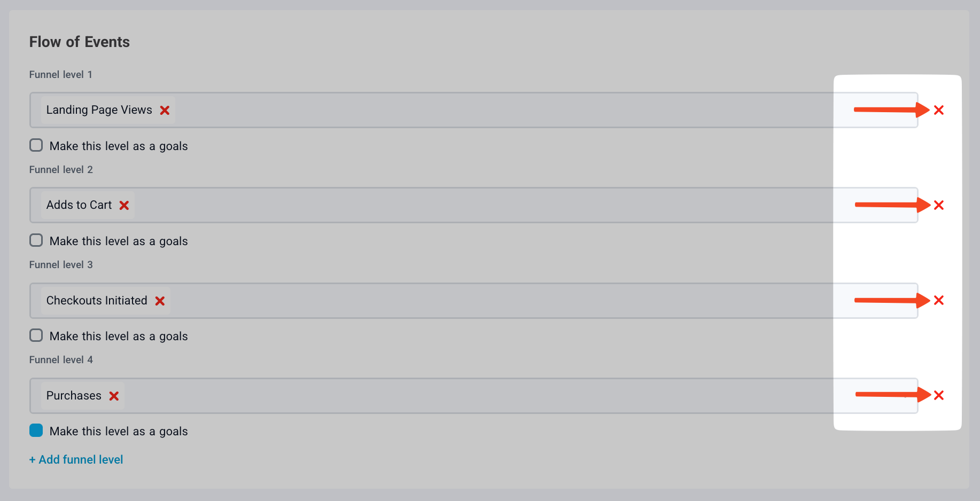This screenshot has height=501, width=980.
Task: Focus the Funnel level 2 events field
Action: point(481,205)
